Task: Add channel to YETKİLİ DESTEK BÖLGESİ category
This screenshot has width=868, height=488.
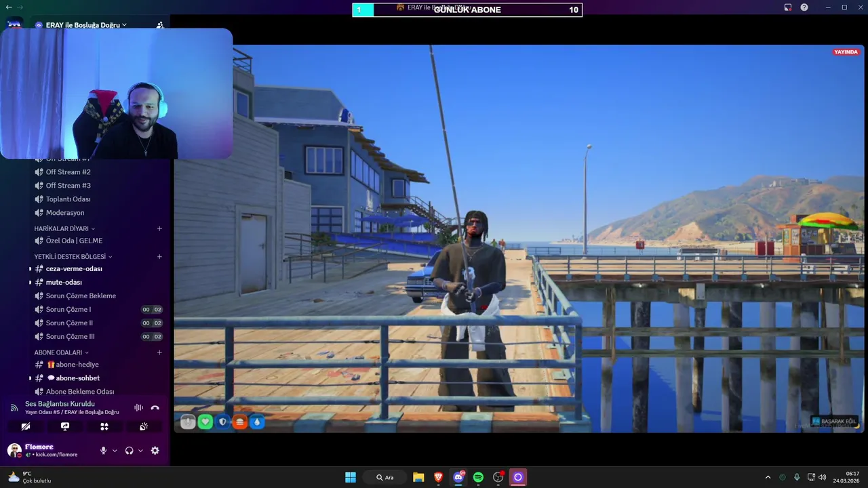Action: (x=159, y=257)
